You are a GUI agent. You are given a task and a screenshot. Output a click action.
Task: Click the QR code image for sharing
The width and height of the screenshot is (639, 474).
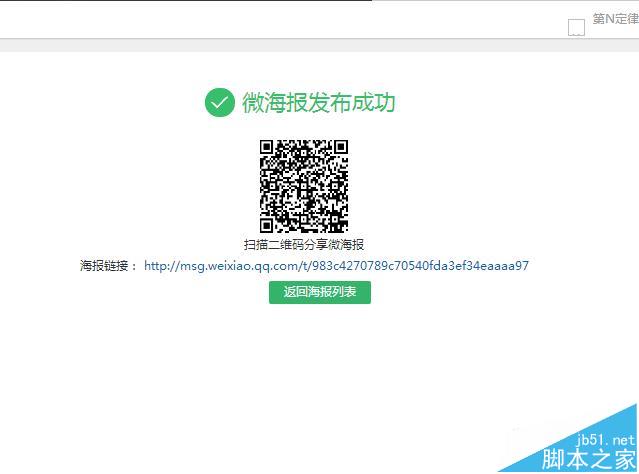pos(304,186)
